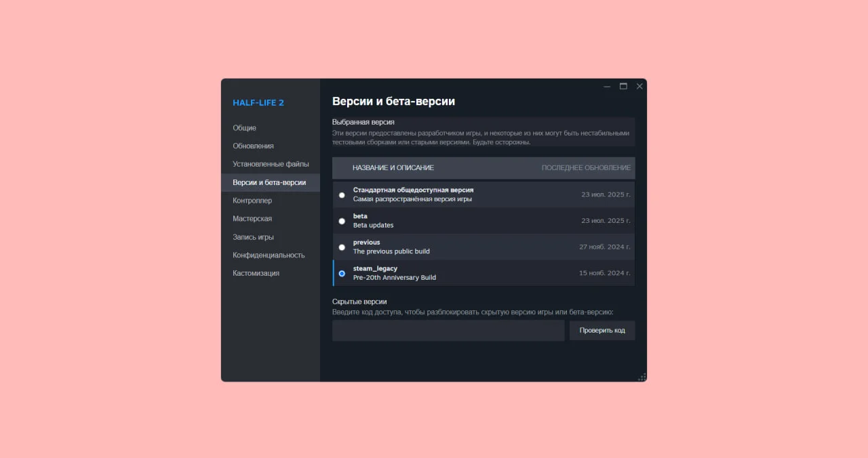868x458 pixels.
Task: Click the НАЗВАНИЕ И ОПИСАНИЕ column header
Action: click(x=393, y=168)
